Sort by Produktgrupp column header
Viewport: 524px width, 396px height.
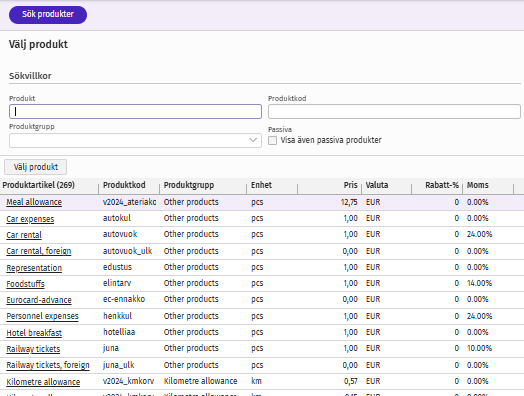189,185
